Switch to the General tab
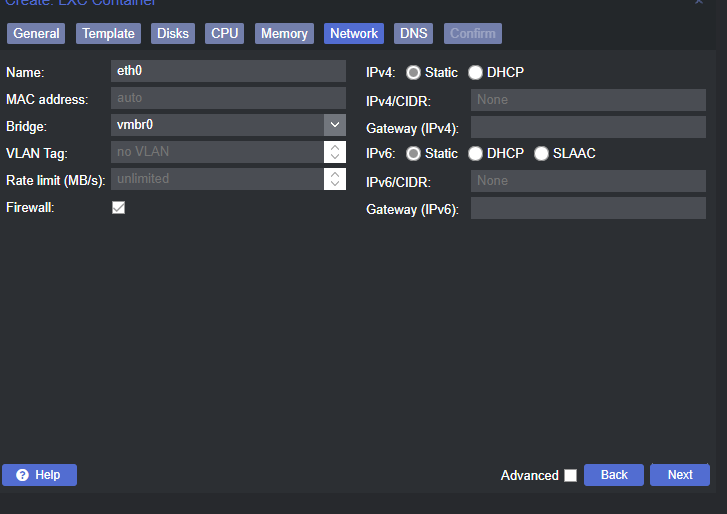727x514 pixels. 37,34
